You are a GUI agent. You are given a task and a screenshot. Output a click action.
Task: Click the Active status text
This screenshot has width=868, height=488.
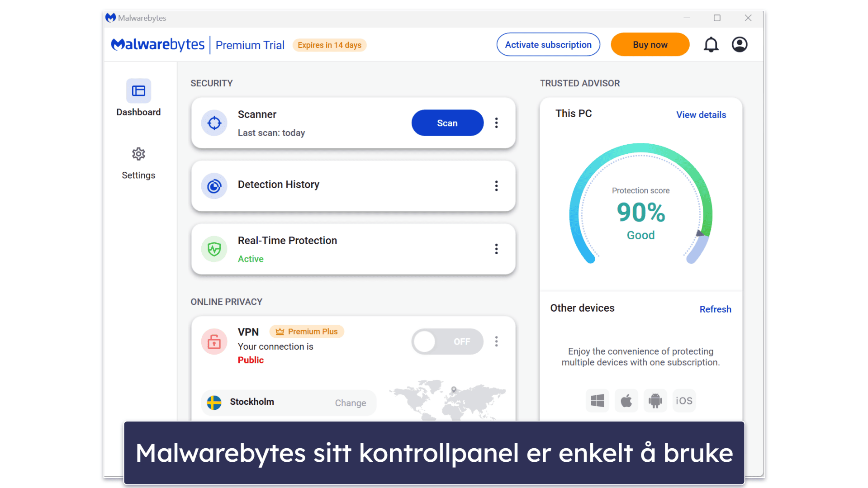coord(251,259)
